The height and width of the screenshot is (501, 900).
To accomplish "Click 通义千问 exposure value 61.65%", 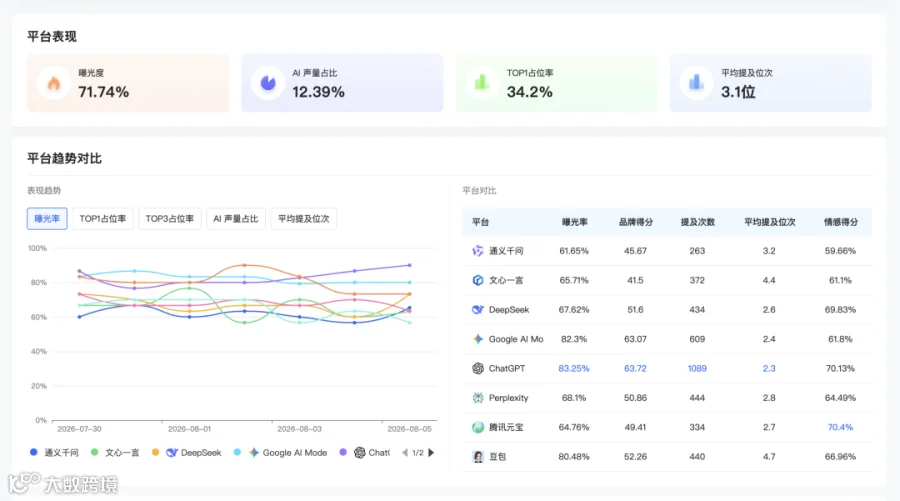I will pyautogui.click(x=574, y=251).
